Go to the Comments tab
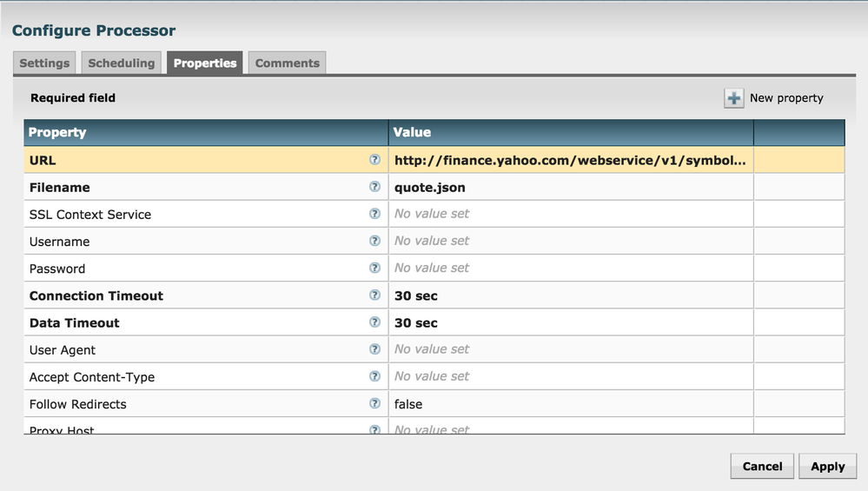Screen dimensions: 868x491 pos(288,63)
